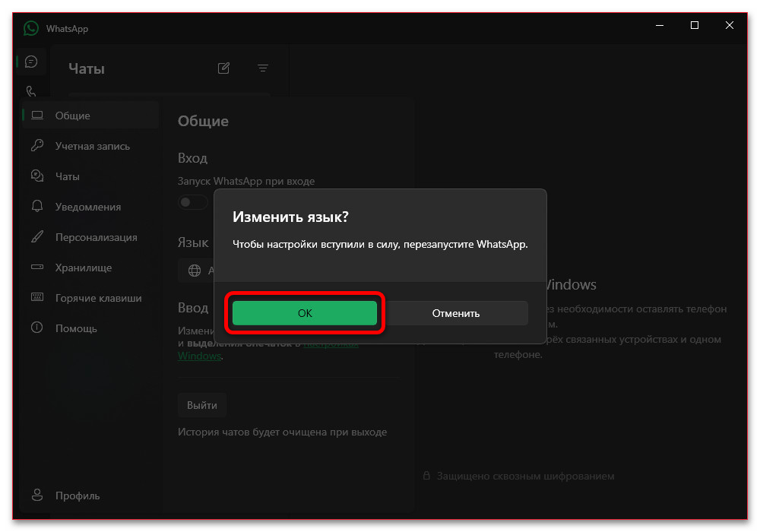Viewport: 760px width, 532px height.
Task: Open the Windows settings link
Action: point(199,356)
